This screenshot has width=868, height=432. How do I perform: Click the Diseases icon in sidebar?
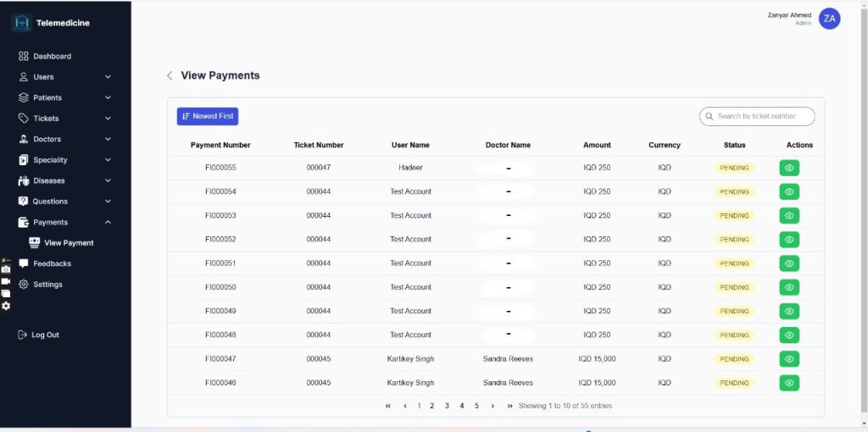click(x=24, y=180)
